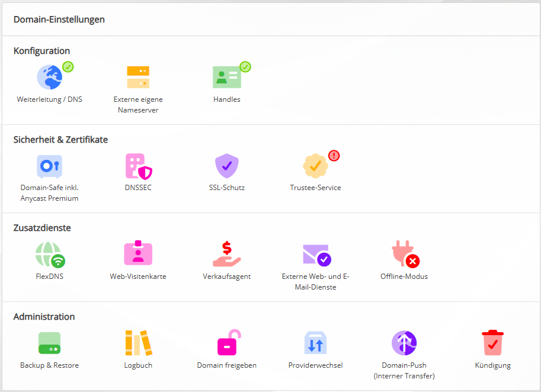The width and height of the screenshot is (541, 392).
Task: Open the Weiterleitung / DNS globe icon
Action: pyautogui.click(x=50, y=77)
